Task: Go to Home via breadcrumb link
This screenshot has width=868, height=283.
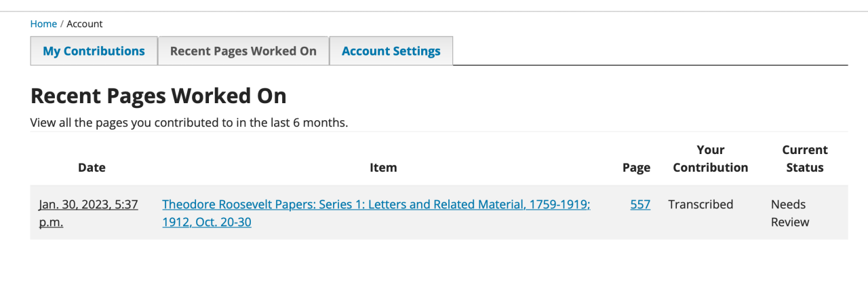Action: 43,24
